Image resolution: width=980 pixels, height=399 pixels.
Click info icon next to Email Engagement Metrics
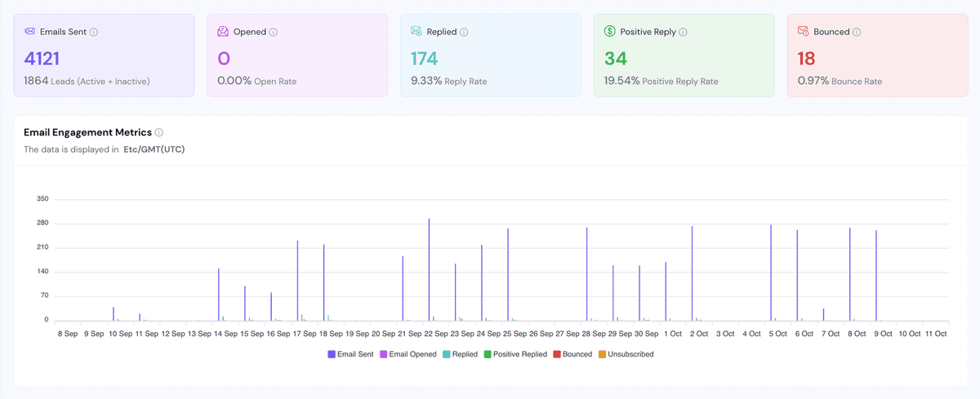(159, 132)
